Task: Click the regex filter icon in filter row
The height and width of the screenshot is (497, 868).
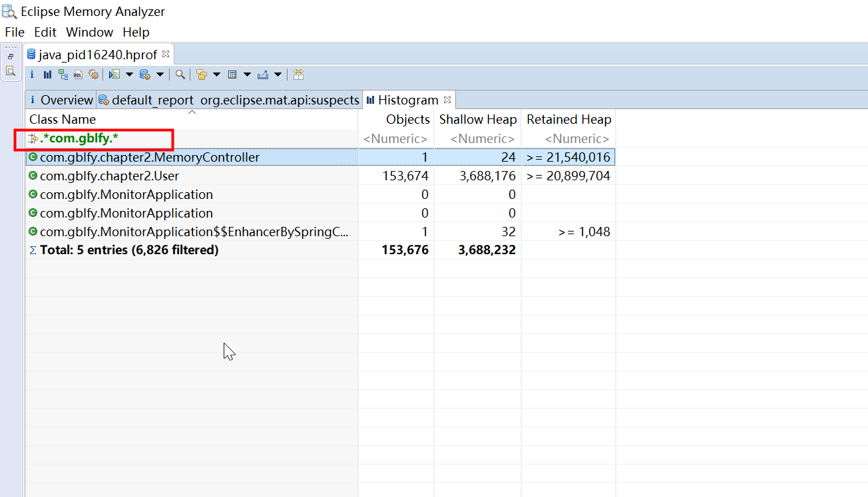Action: click(x=33, y=139)
